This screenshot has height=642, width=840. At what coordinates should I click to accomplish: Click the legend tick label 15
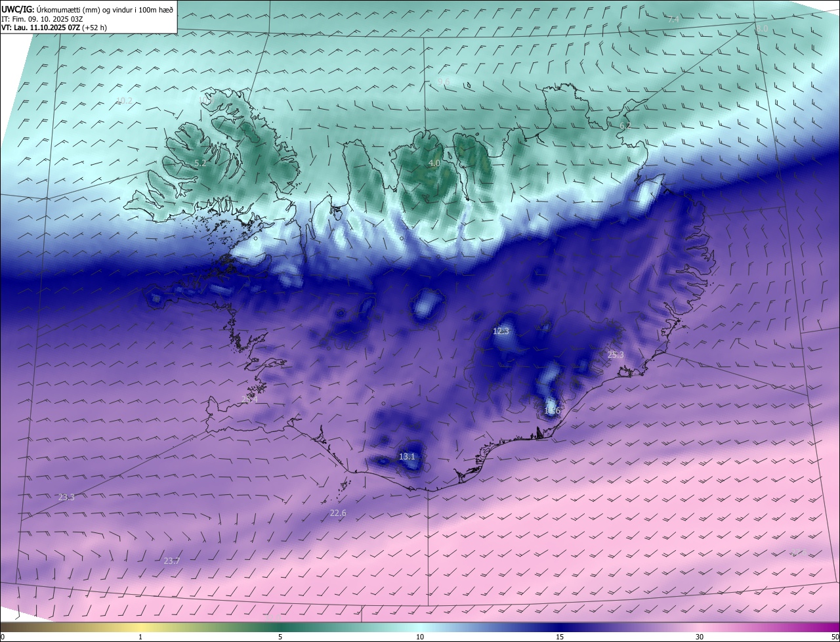click(x=560, y=637)
